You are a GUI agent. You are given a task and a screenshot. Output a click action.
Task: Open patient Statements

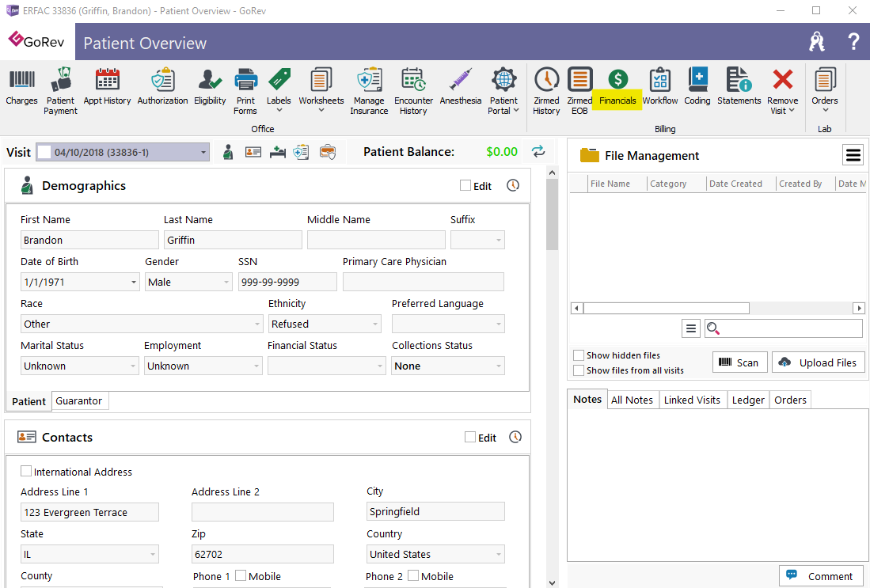739,86
